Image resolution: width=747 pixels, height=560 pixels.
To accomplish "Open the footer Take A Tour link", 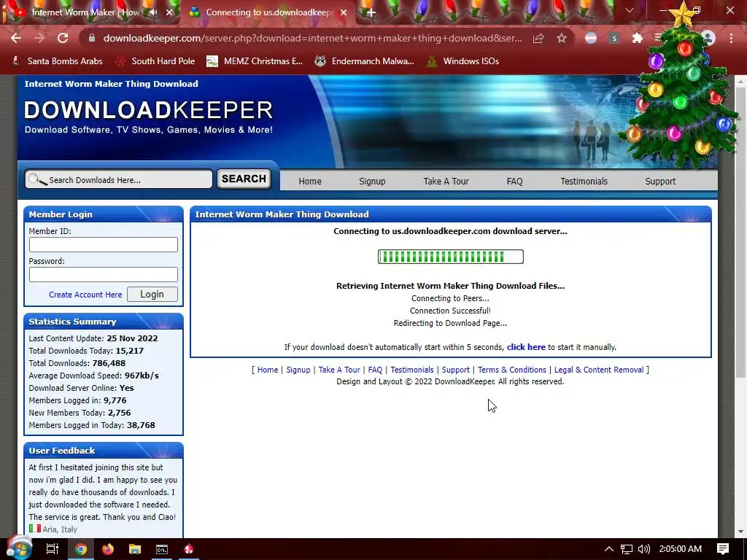I will click(x=339, y=370).
